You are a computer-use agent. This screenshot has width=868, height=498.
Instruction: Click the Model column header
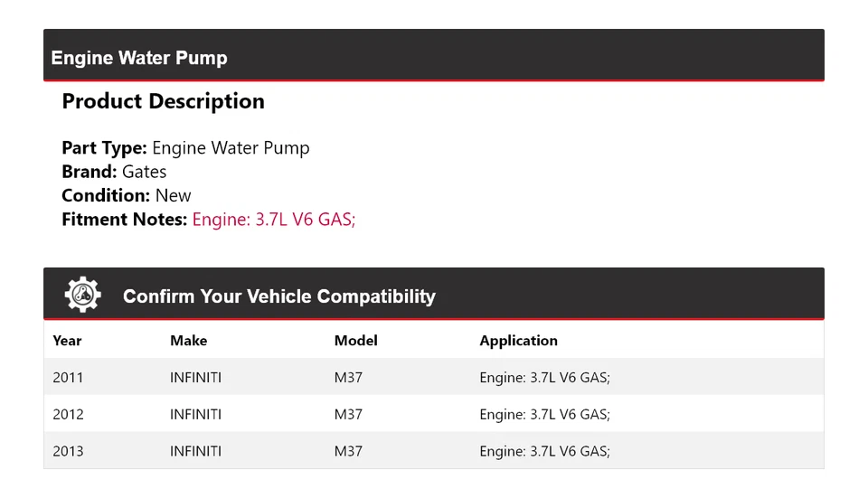pyautogui.click(x=355, y=341)
